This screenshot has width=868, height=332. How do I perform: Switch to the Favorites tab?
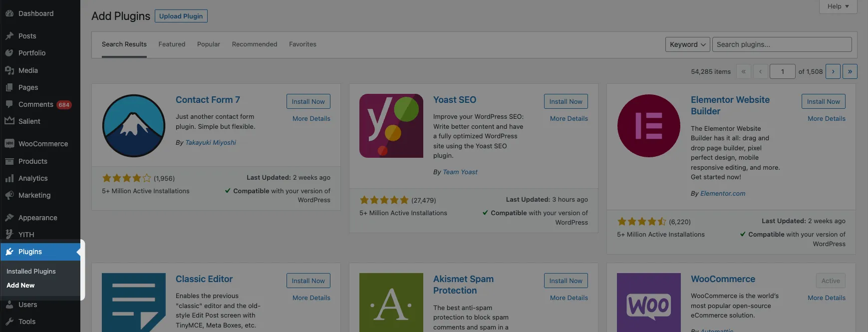click(x=302, y=44)
